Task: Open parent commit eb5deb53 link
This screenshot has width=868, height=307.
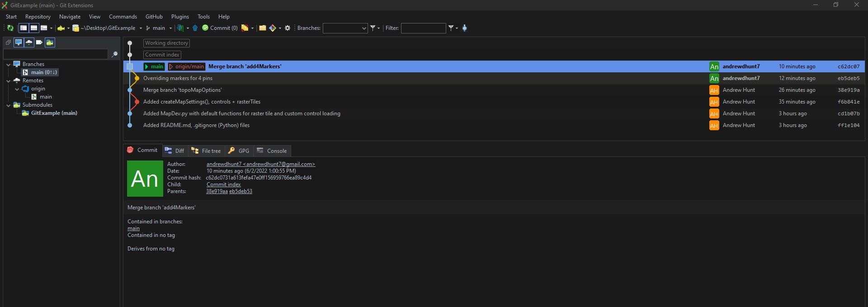Action: click(241, 191)
